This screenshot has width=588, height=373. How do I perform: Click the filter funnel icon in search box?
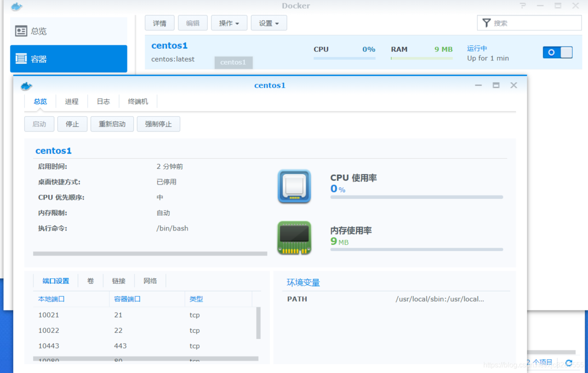pos(486,23)
